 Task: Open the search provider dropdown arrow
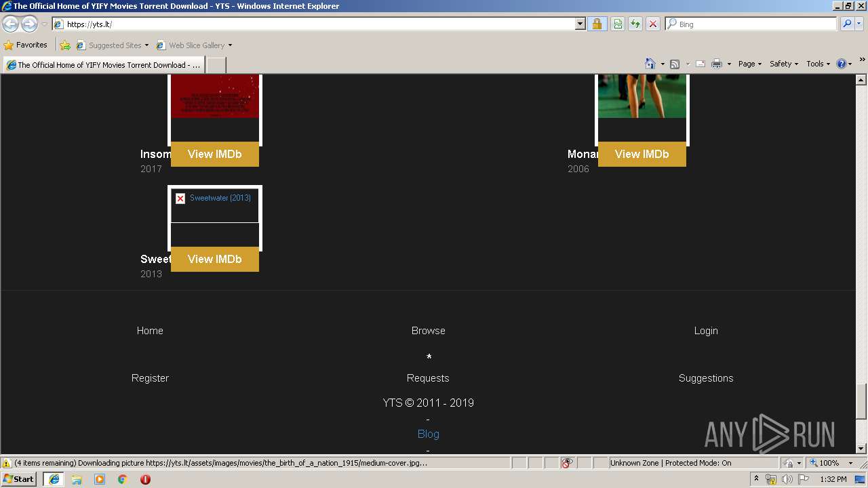859,24
